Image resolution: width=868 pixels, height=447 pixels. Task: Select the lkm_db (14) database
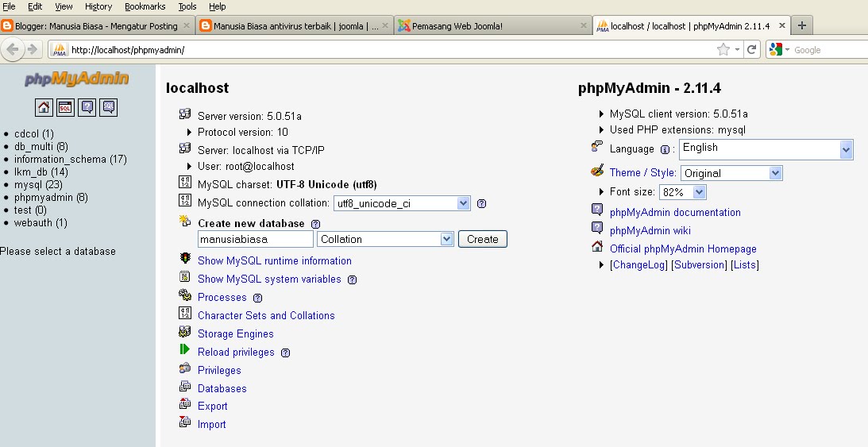pos(41,172)
